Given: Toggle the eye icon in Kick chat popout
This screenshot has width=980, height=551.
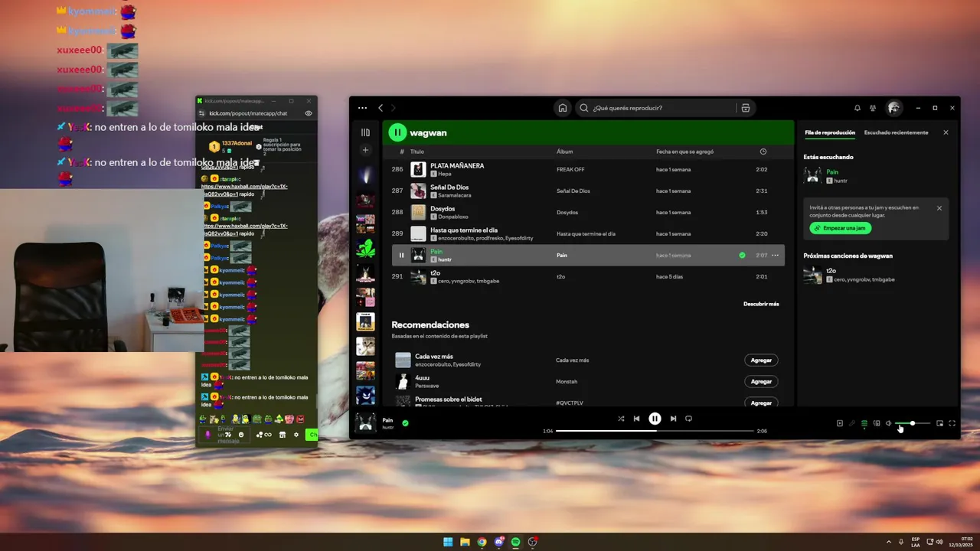Looking at the screenshot, I should point(309,113).
